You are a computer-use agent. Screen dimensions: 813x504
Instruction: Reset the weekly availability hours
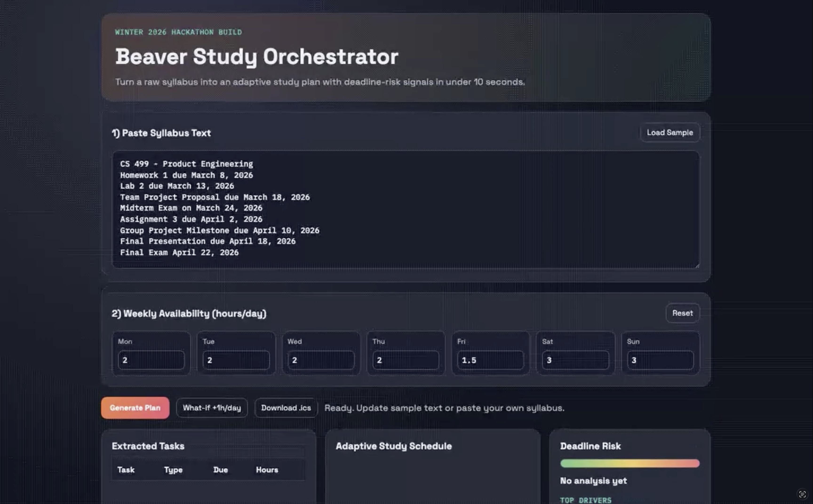coord(682,313)
